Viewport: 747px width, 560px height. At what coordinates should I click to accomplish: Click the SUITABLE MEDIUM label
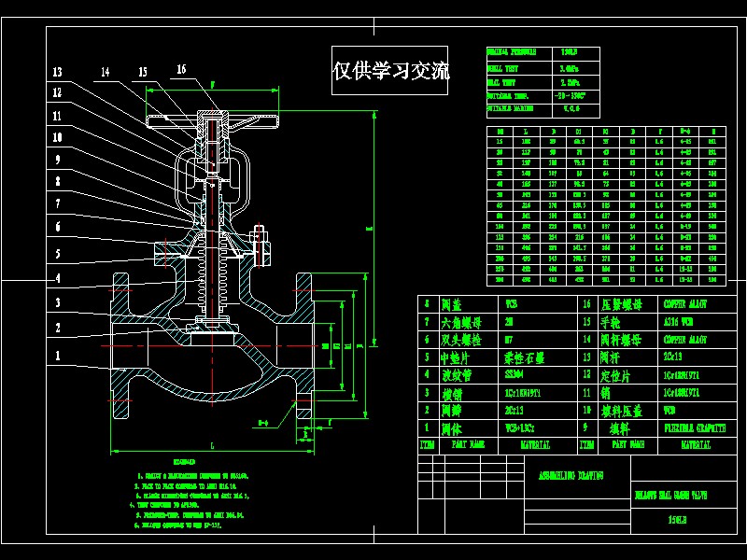[510, 108]
